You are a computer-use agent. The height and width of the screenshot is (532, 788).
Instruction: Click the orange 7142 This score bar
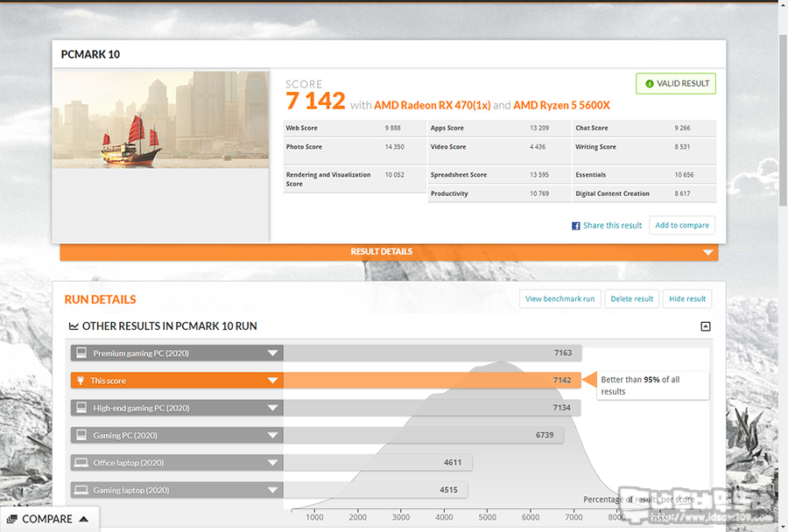[433, 381]
